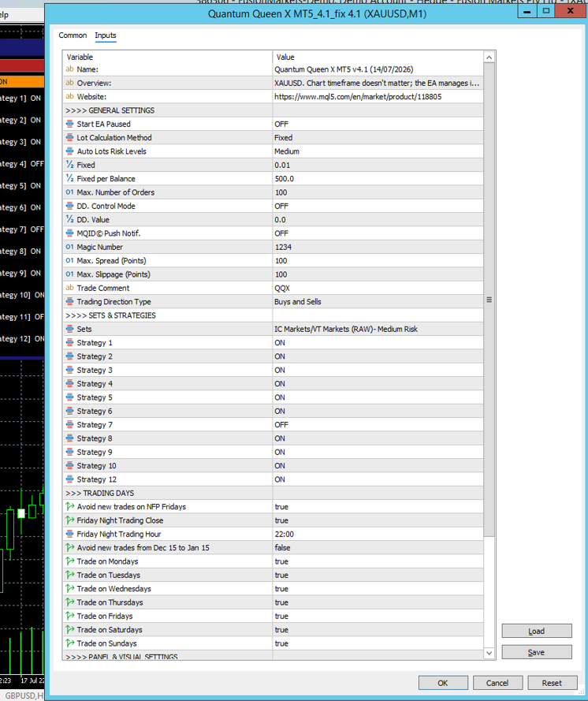Click the string icon beside Website:
The height and width of the screenshot is (701, 588).
pyautogui.click(x=69, y=96)
